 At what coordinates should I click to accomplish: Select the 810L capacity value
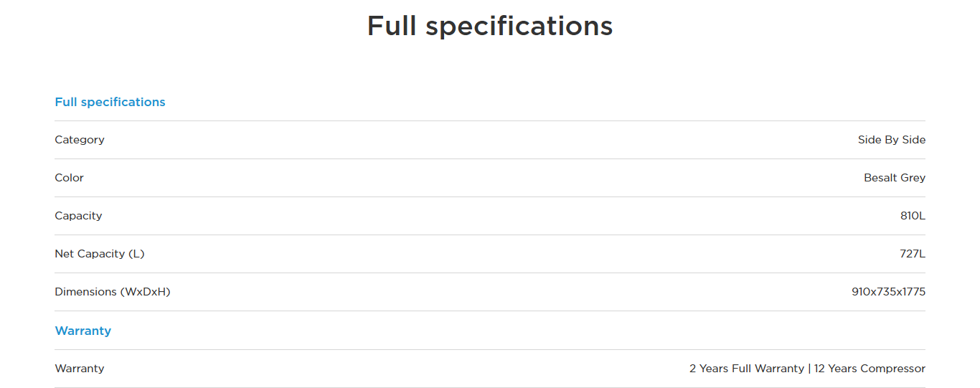click(x=913, y=216)
